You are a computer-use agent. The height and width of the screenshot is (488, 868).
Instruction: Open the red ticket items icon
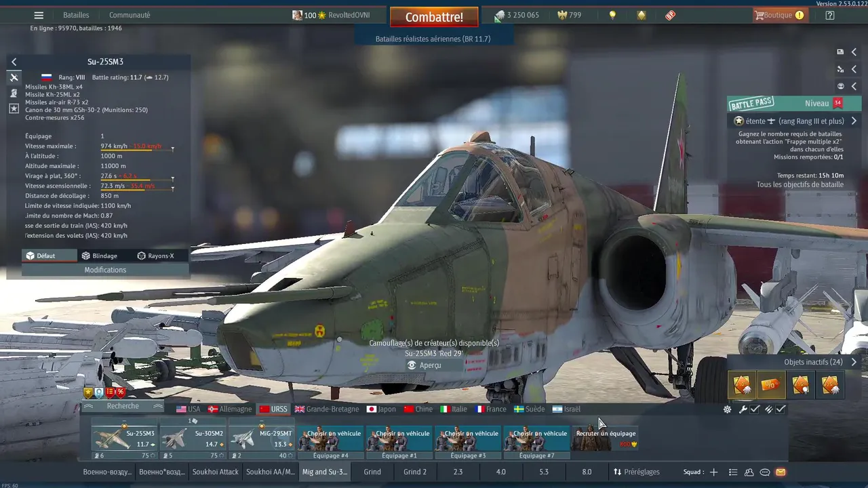point(670,15)
